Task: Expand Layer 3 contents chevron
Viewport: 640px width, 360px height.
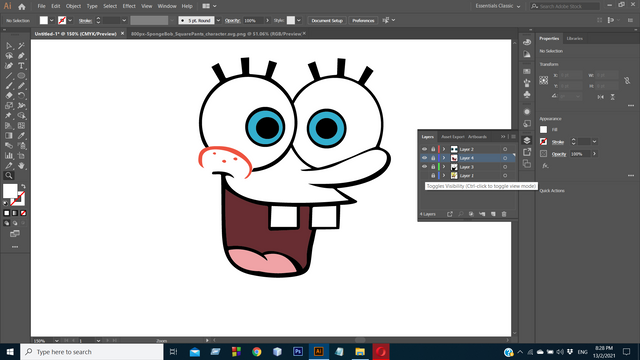Action: [x=444, y=167]
